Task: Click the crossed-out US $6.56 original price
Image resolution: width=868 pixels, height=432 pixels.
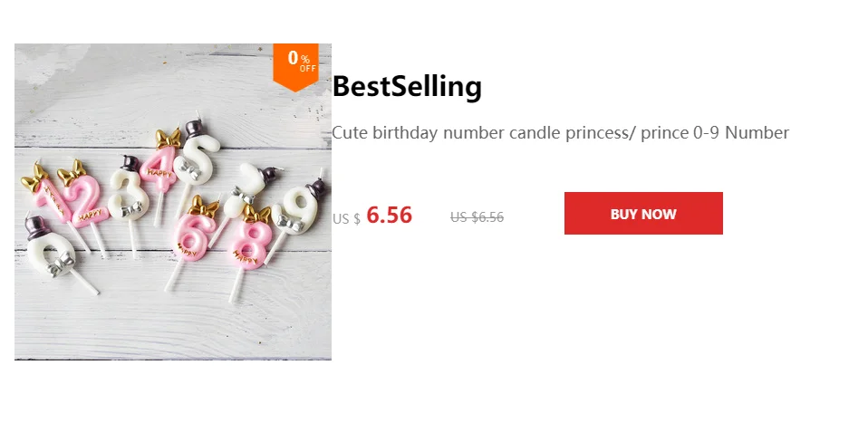Action: (477, 217)
